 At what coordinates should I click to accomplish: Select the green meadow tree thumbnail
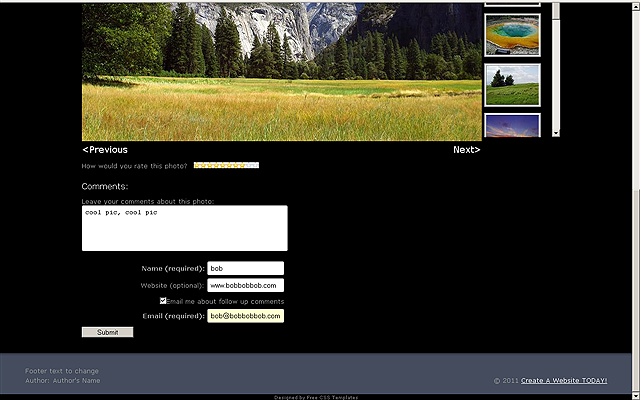[512, 85]
